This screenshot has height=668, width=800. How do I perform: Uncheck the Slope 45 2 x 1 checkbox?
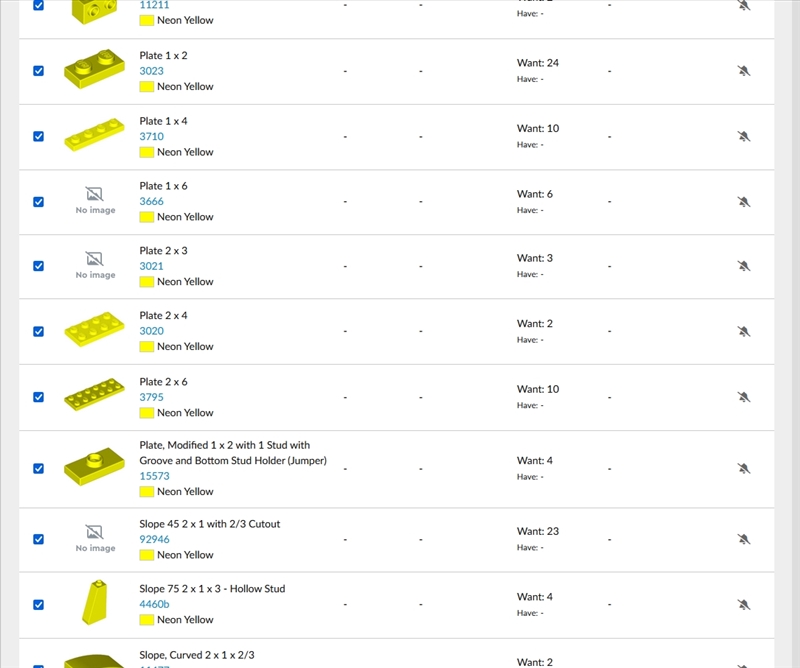point(39,539)
